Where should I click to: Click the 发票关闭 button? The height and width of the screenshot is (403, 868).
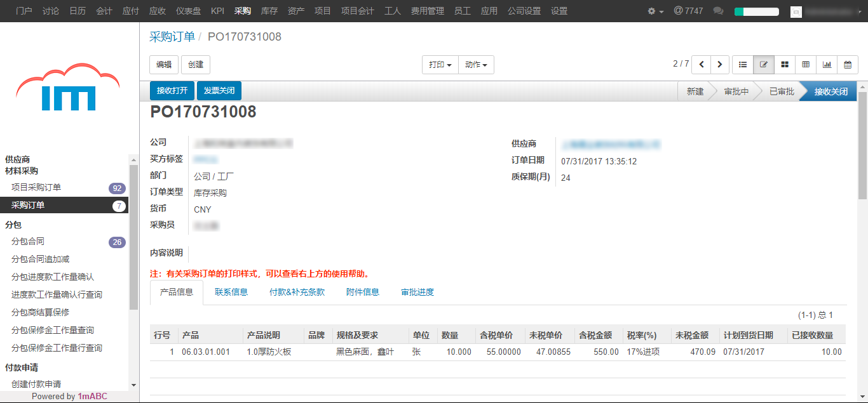tap(219, 91)
